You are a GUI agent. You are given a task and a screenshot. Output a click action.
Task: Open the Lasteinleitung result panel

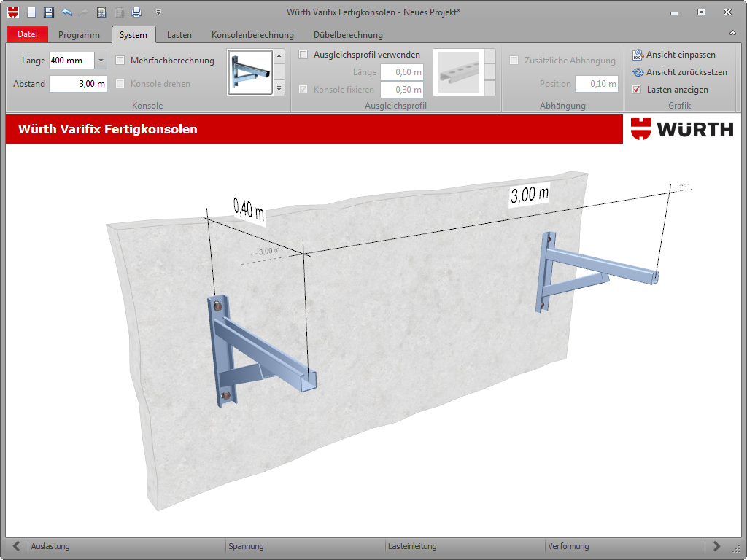(465, 546)
